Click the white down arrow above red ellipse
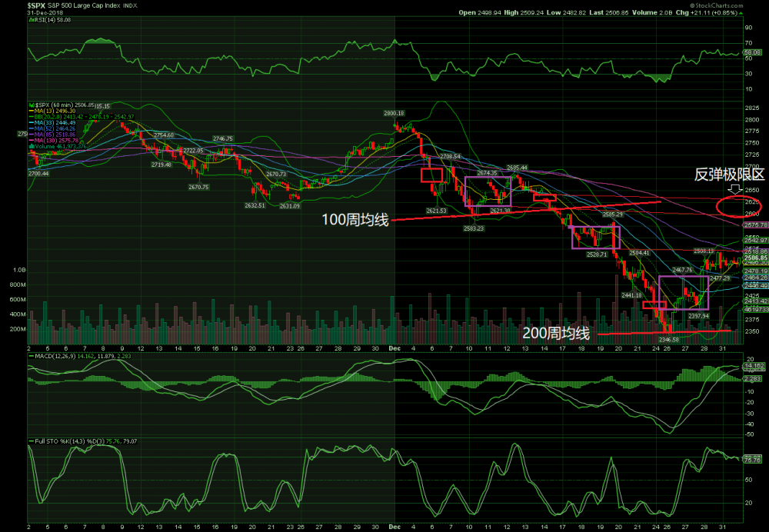This screenshot has height=532, width=769. [x=734, y=188]
